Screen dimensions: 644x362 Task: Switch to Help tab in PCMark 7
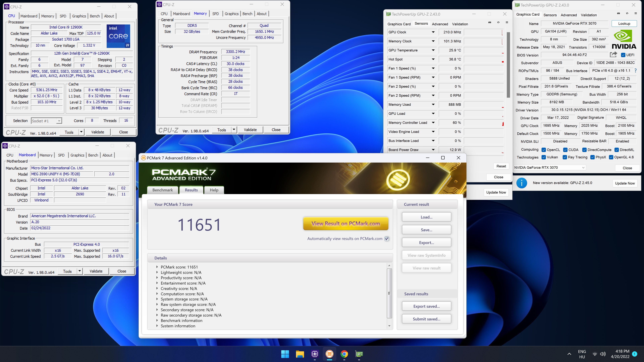[214, 190]
